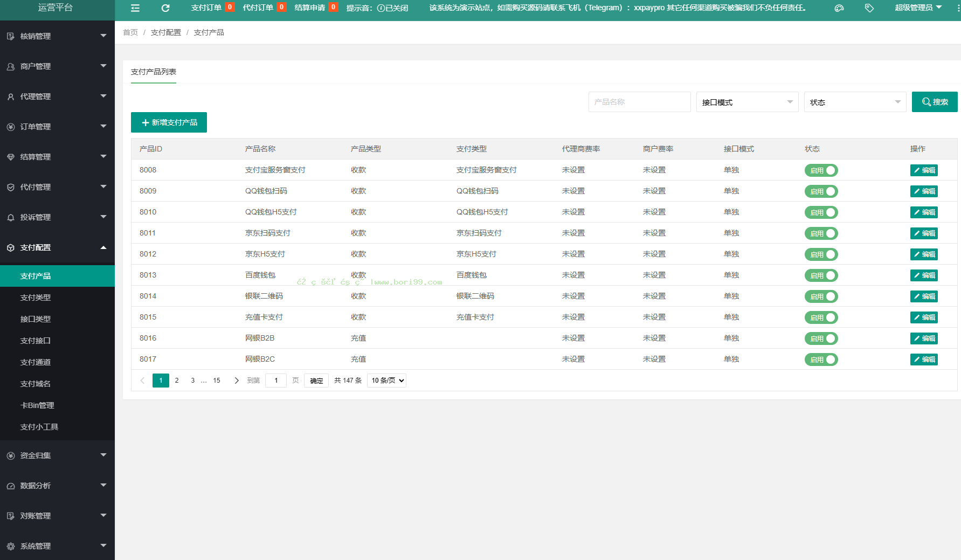Image resolution: width=961 pixels, height=560 pixels.
Task: Jump to page 15 of the list
Action: [217, 381]
